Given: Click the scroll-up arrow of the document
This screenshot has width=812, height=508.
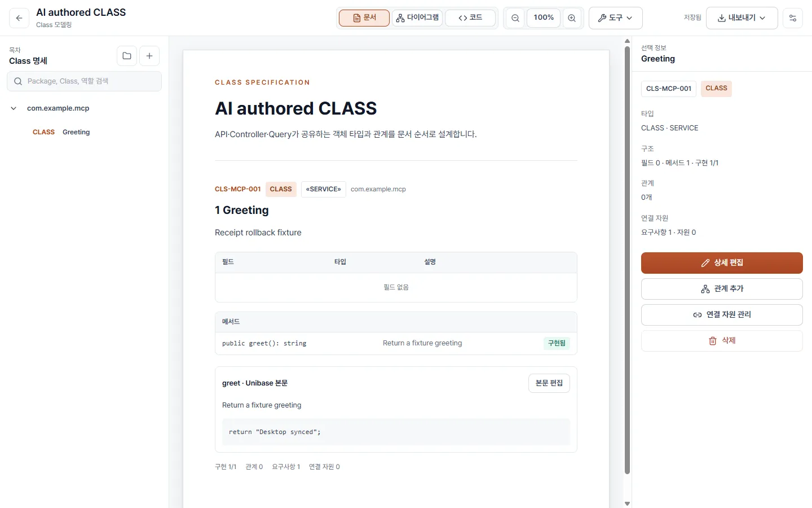Looking at the screenshot, I should [627, 41].
